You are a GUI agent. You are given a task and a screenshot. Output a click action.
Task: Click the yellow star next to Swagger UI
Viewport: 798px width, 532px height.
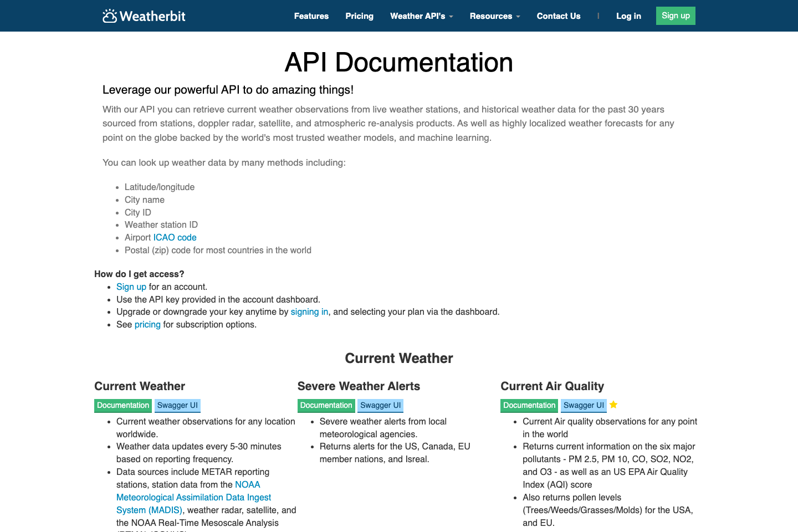[613, 405]
